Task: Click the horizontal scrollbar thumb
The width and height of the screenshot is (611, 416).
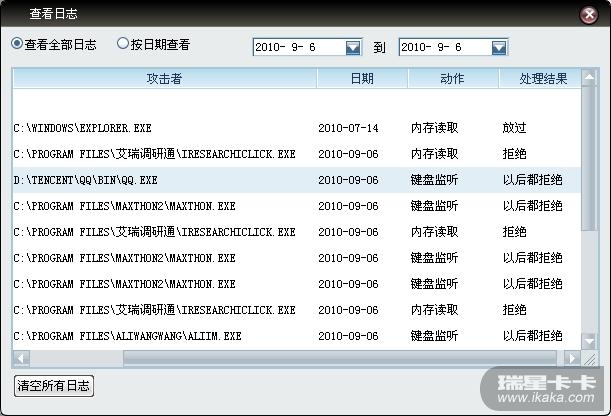Action: pos(340,358)
